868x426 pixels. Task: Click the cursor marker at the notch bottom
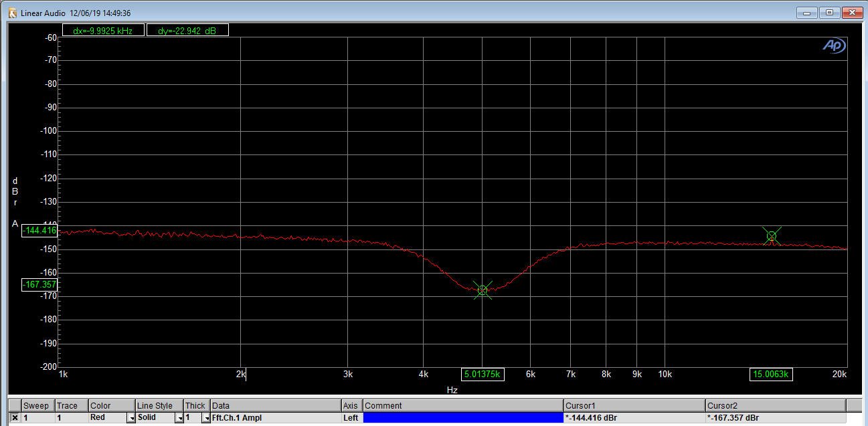click(x=483, y=290)
